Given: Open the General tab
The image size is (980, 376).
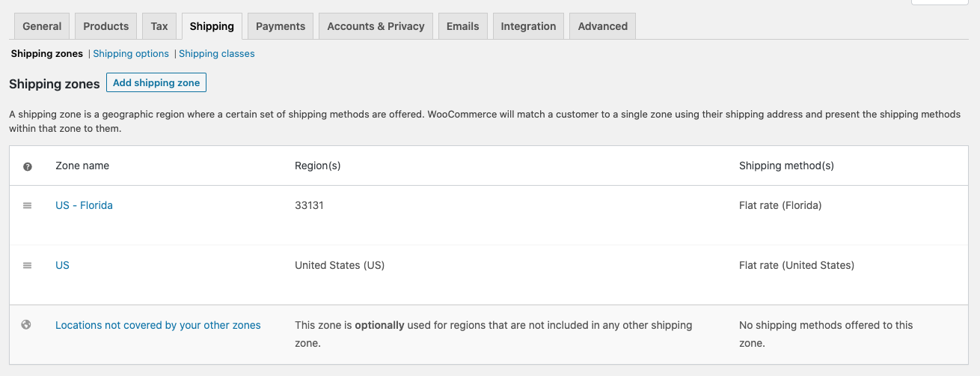Looking at the screenshot, I should click(42, 26).
